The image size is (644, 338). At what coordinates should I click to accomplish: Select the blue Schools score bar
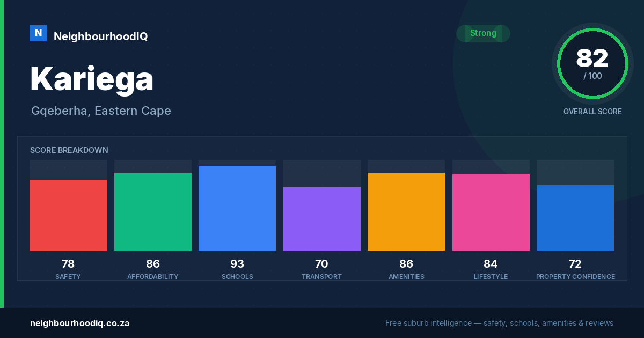[237, 208]
